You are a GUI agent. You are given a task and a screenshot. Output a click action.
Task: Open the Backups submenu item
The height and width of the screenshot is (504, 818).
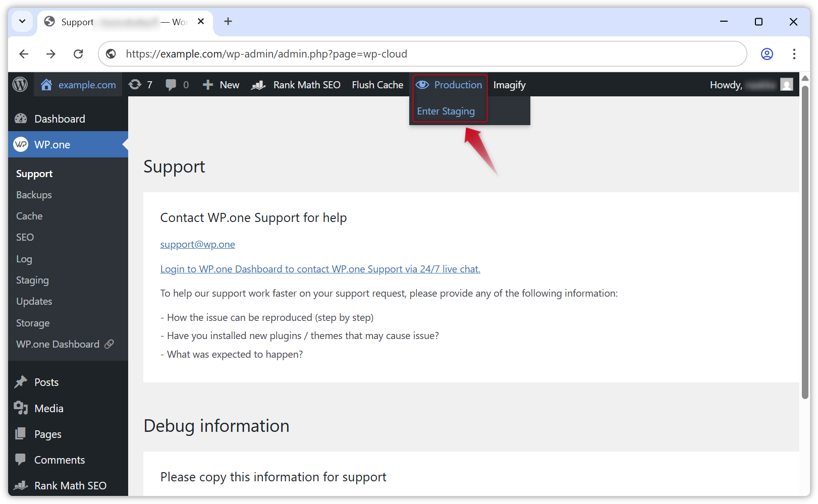[x=34, y=195]
